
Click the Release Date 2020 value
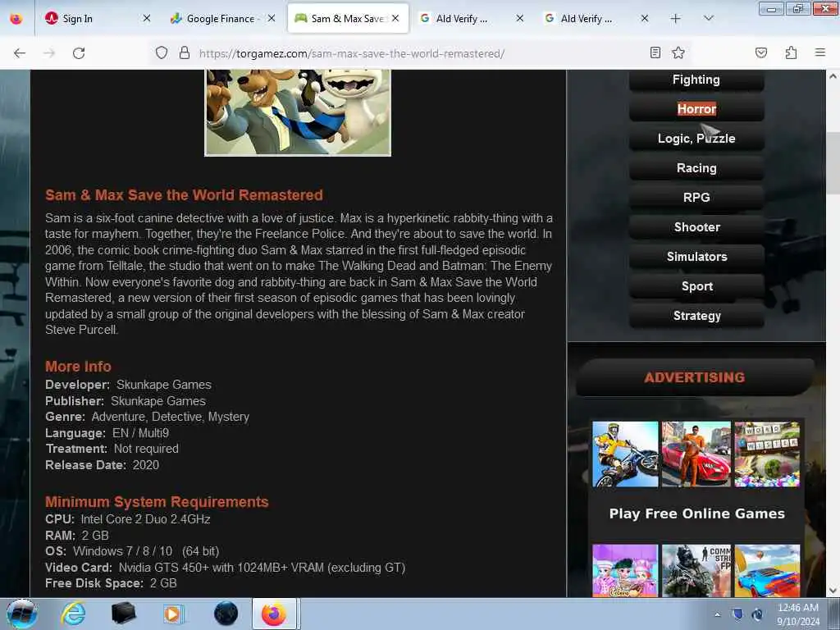click(146, 465)
